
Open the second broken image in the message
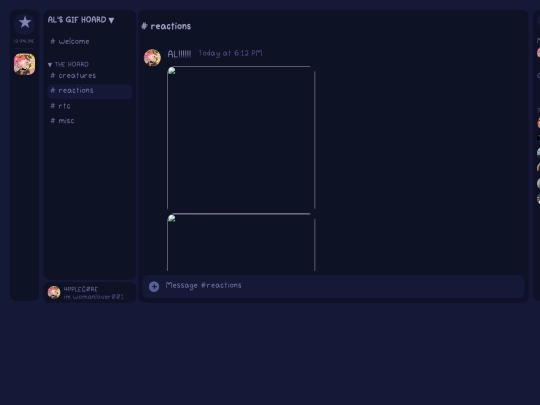click(241, 242)
